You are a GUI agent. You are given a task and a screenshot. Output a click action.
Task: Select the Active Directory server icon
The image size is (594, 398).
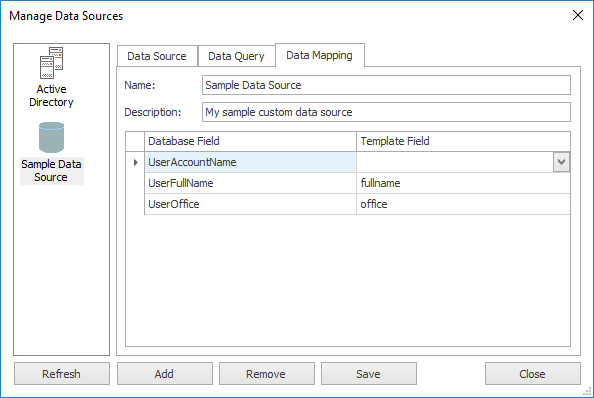(51, 62)
